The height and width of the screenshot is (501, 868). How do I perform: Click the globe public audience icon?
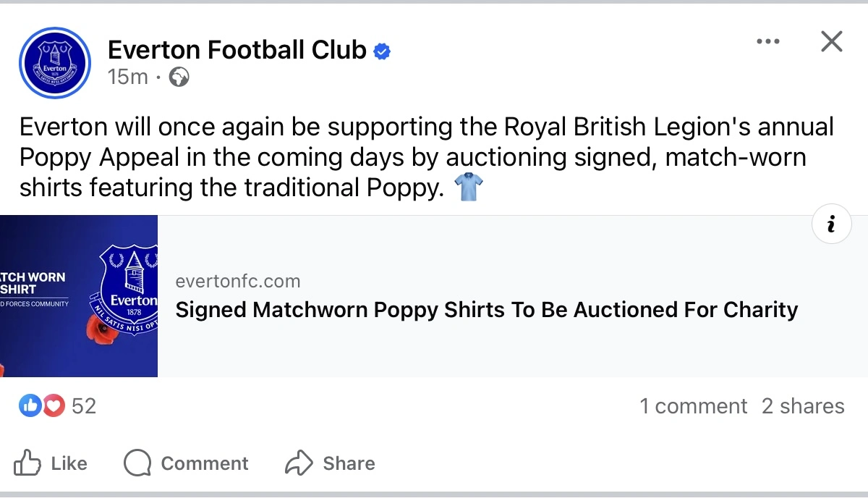pos(179,77)
